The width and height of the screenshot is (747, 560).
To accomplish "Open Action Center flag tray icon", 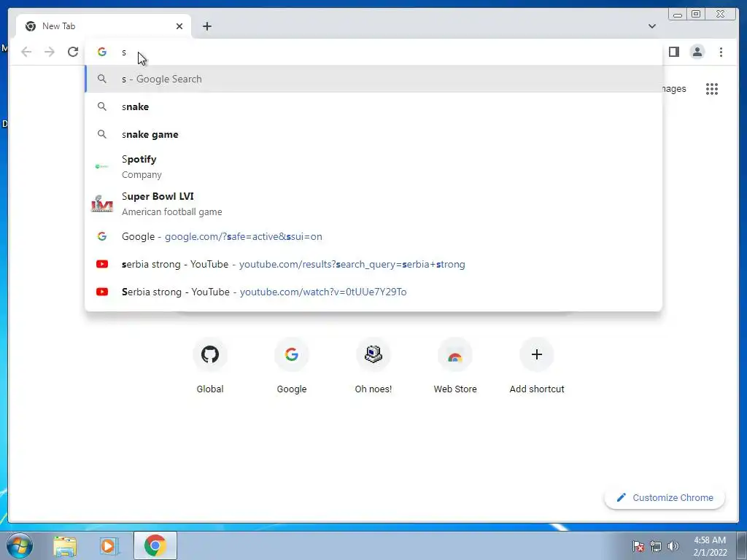I will (638, 546).
